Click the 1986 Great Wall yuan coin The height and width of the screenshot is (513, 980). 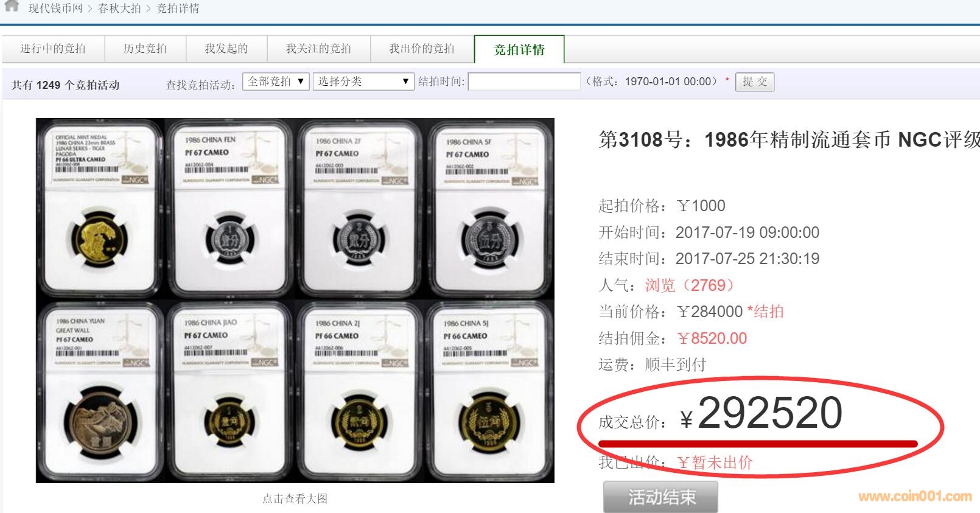point(100,422)
